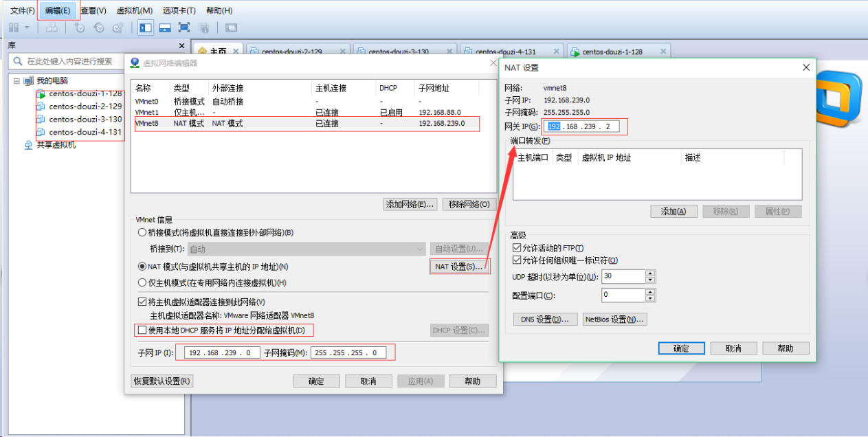This screenshot has width=868, height=437.
Task: Click the 我的电脑 computer icon
Action: pos(28,81)
